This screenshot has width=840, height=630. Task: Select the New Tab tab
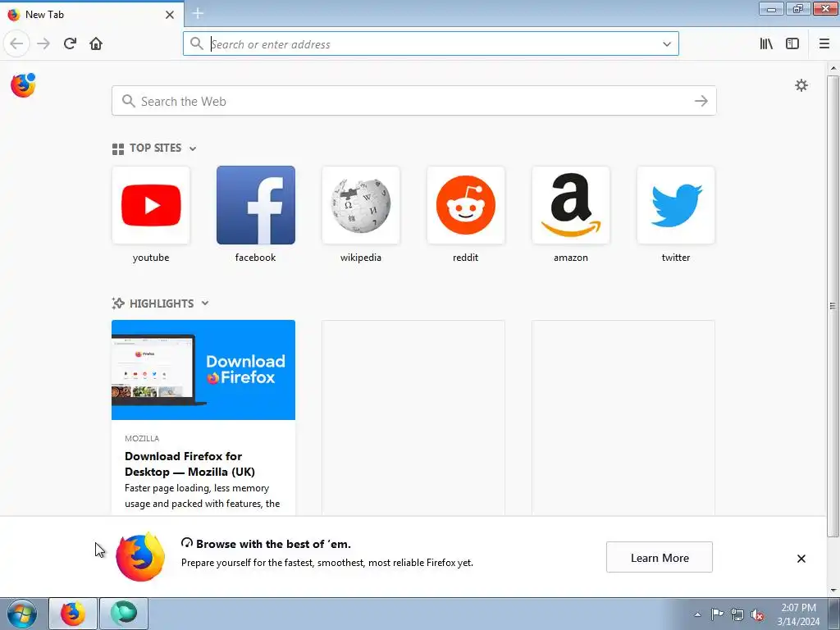pyautogui.click(x=92, y=15)
